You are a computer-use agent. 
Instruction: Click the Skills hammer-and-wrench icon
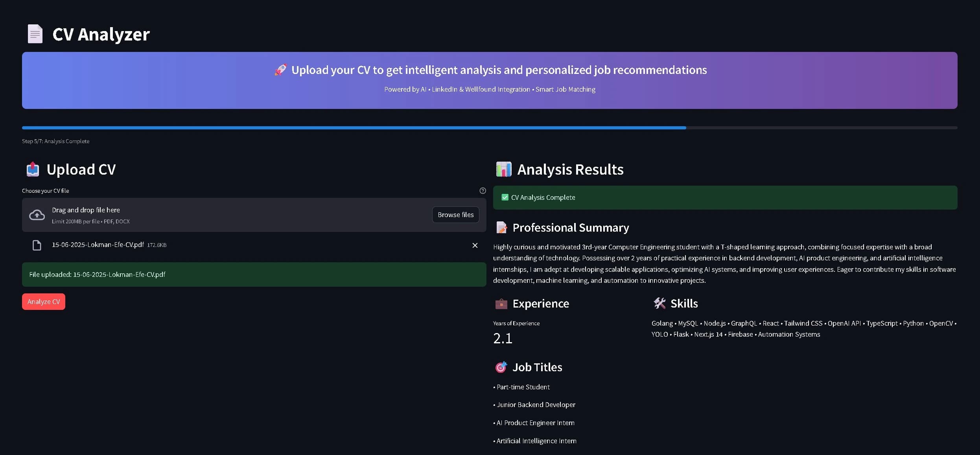[659, 303]
